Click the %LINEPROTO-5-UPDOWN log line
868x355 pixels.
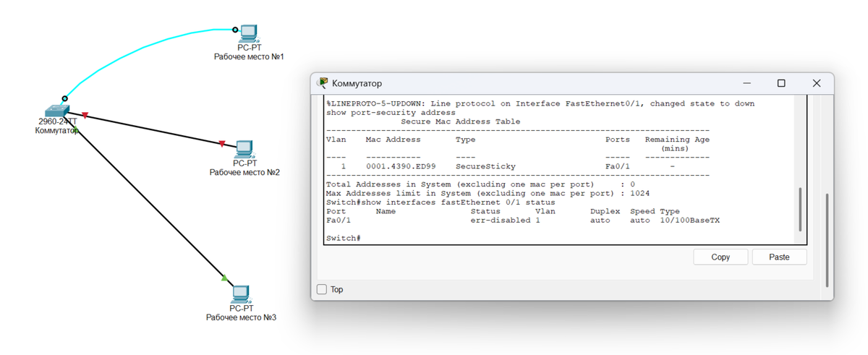click(540, 103)
